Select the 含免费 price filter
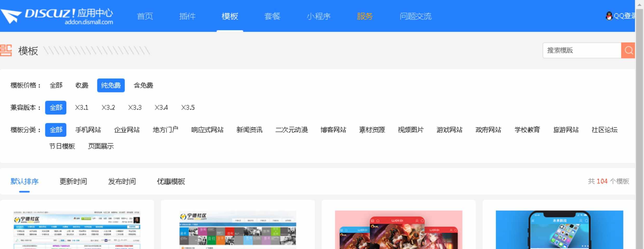This screenshot has width=644, height=249. pos(143,85)
